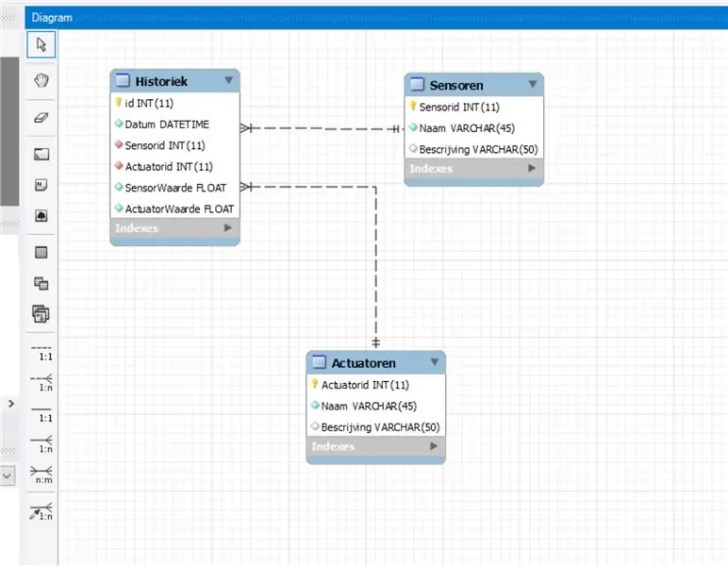Select column id INT(11) in Historiek

[x=175, y=103]
